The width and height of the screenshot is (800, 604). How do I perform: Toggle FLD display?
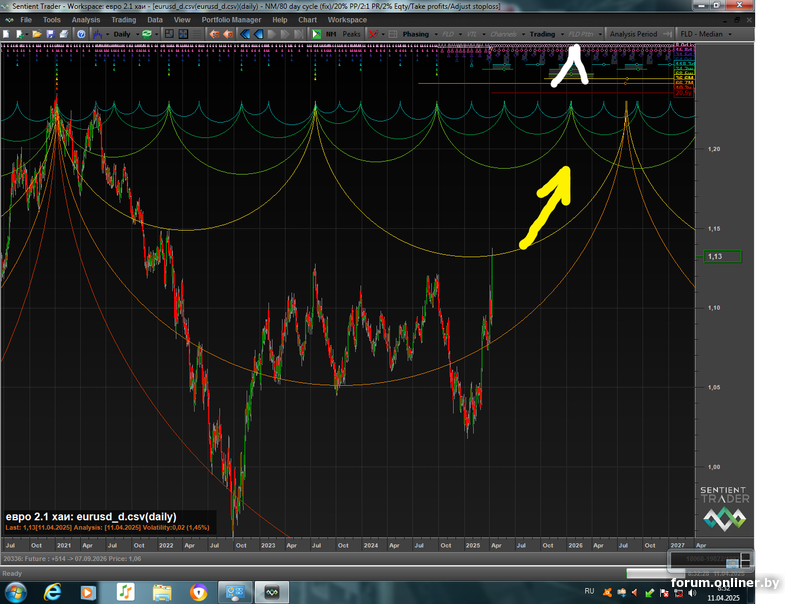(x=448, y=34)
